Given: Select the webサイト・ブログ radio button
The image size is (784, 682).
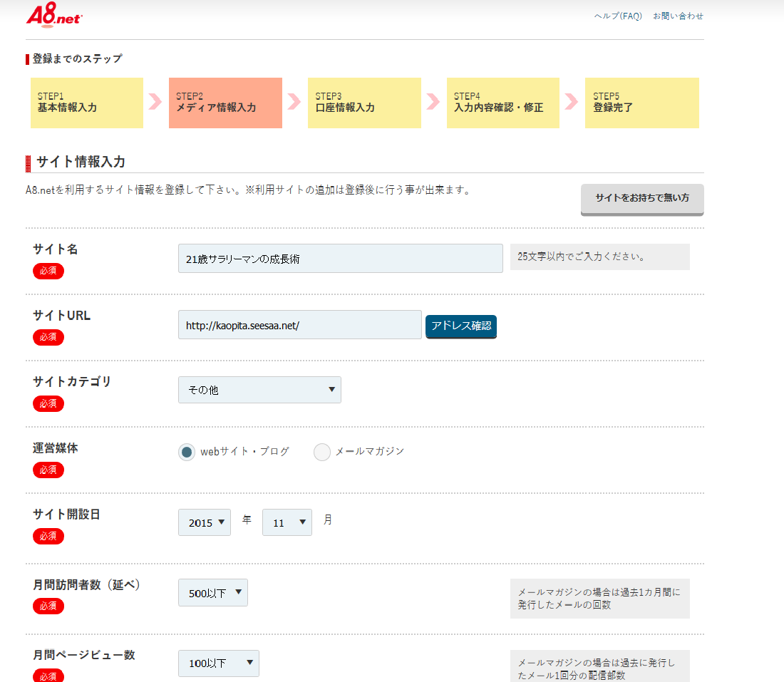Looking at the screenshot, I should 186,452.
